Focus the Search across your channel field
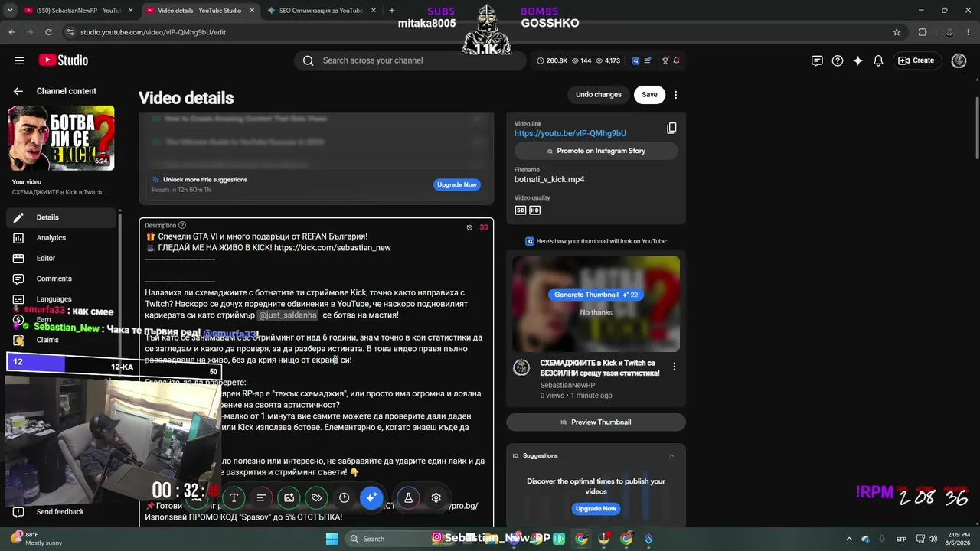This screenshot has width=980, height=551. [x=410, y=60]
